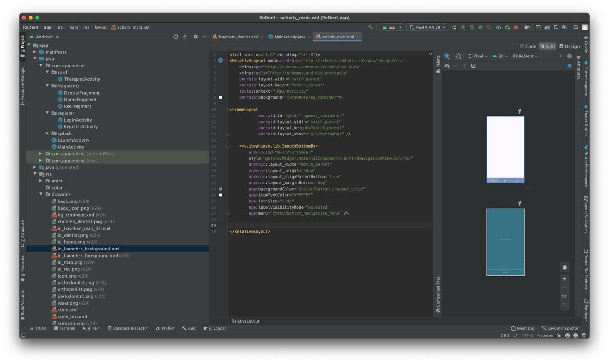Open layout editor help icon
Image resolution: width=609 pixels, height=364 pixels.
coord(570,66)
